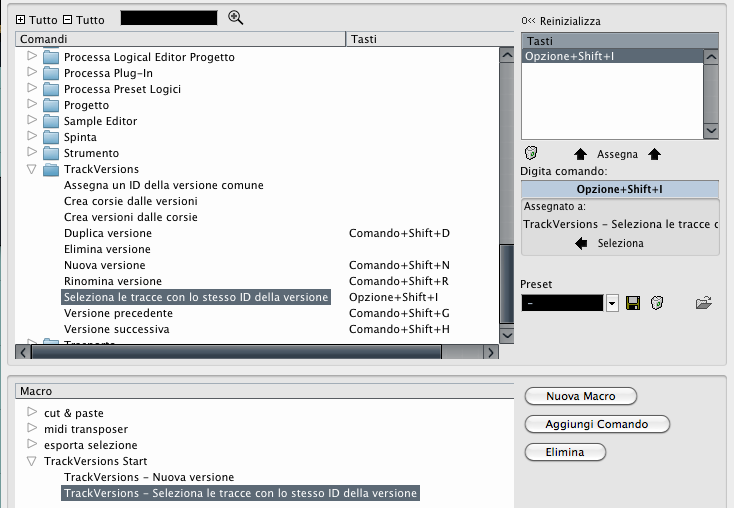Expand Processa Logical Editor Progetto folder
This screenshot has width=734, height=508.
tap(32, 56)
